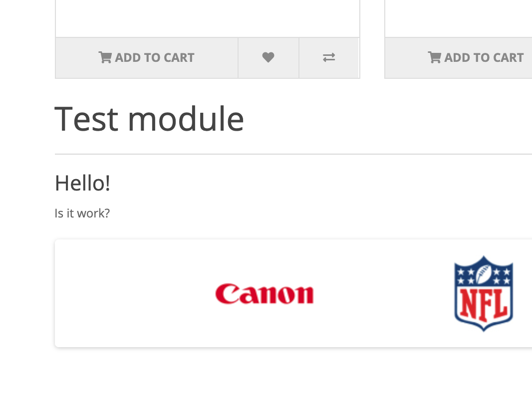Viewport: 532px width, 411px height.
Task: Click left product's ADD TO CART label
Action: pyautogui.click(x=155, y=58)
